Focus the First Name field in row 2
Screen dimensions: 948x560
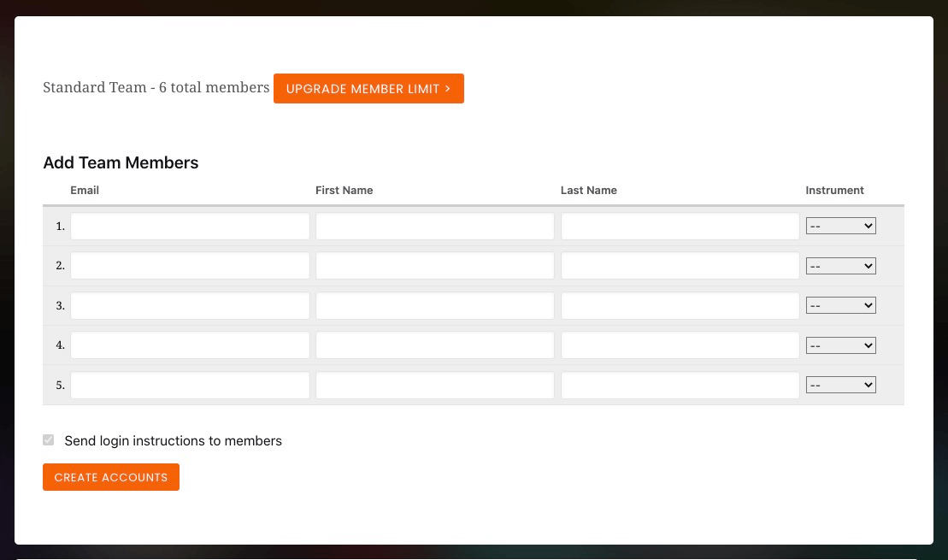click(x=435, y=266)
